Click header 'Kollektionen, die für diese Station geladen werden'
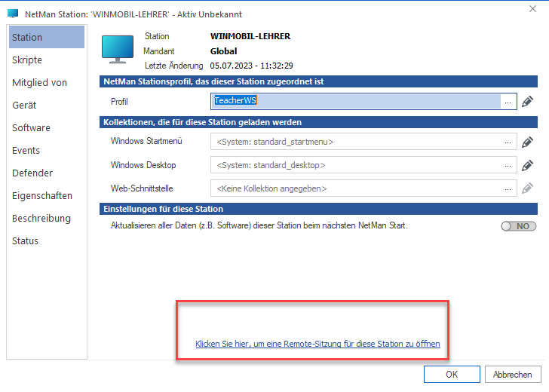The image size is (549, 392). pos(318,122)
